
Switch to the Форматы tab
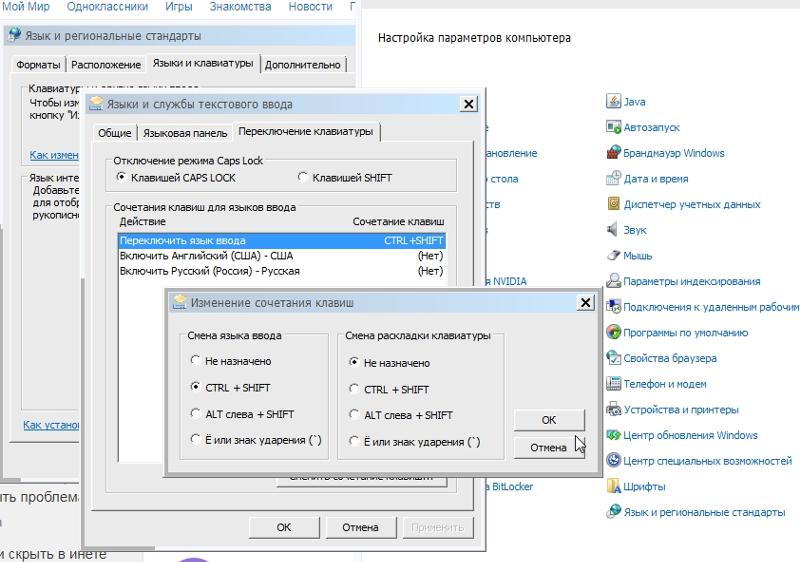pos(38,65)
